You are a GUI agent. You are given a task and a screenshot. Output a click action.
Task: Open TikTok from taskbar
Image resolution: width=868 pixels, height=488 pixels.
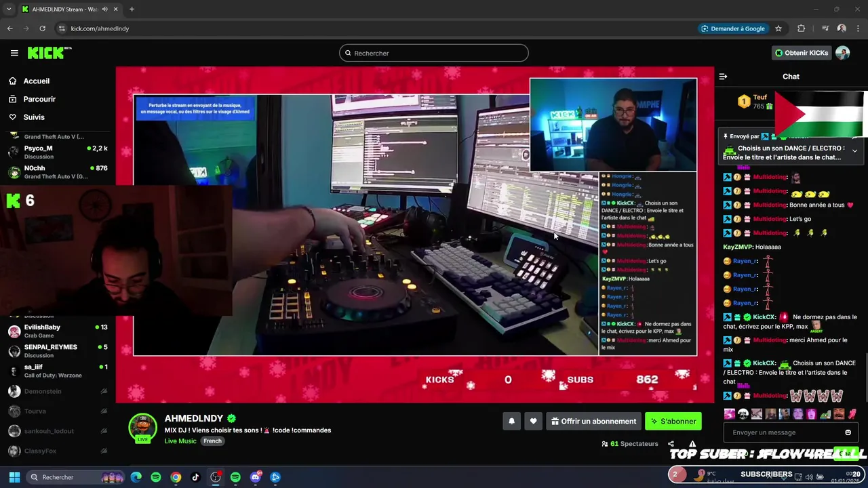pyautogui.click(x=195, y=477)
